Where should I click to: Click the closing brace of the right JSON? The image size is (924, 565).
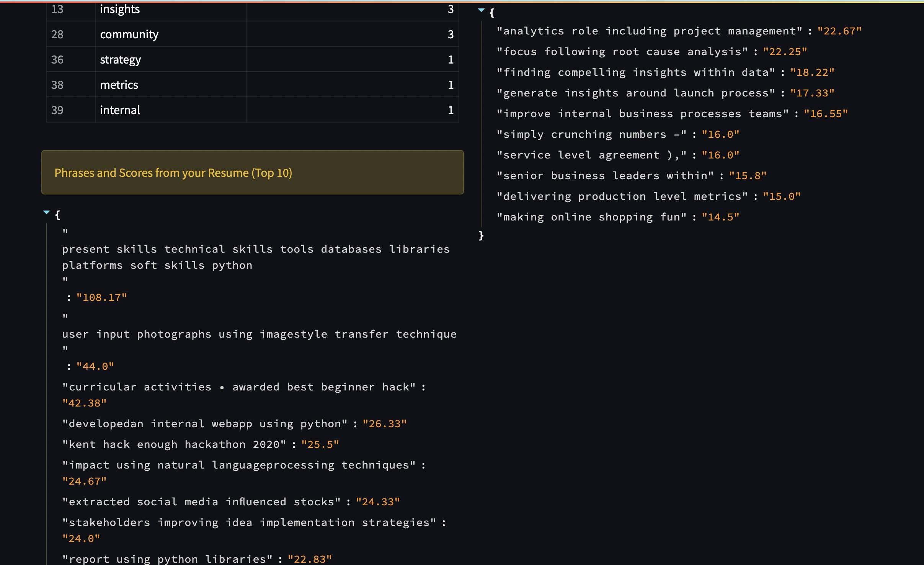481,235
